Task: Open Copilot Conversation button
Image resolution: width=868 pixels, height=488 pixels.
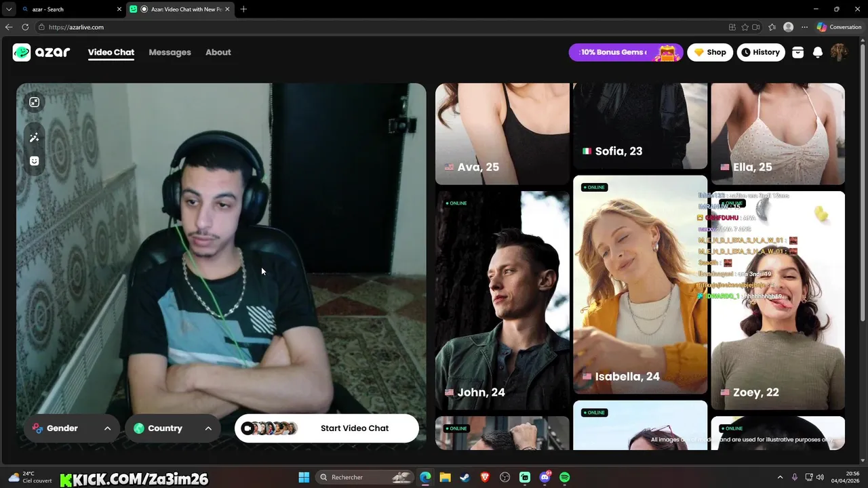Action: click(x=839, y=27)
